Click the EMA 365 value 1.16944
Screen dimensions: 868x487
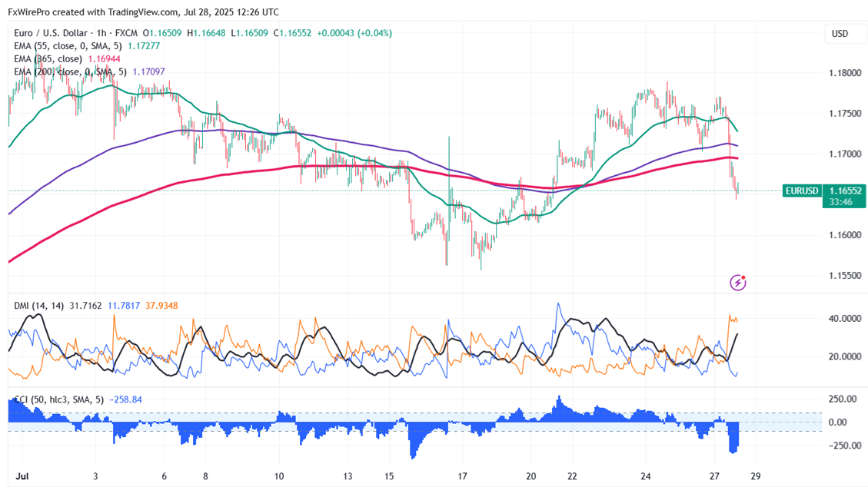[104, 58]
